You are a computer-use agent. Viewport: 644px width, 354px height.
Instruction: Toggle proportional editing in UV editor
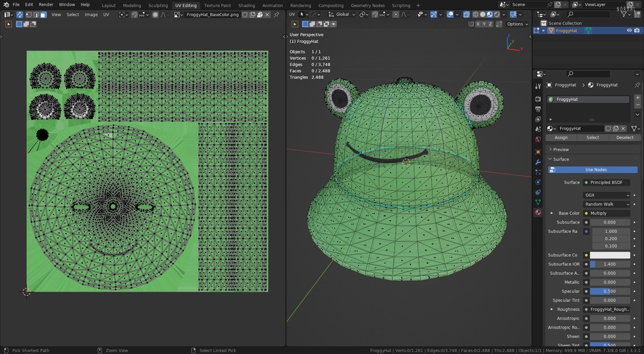[x=155, y=14]
